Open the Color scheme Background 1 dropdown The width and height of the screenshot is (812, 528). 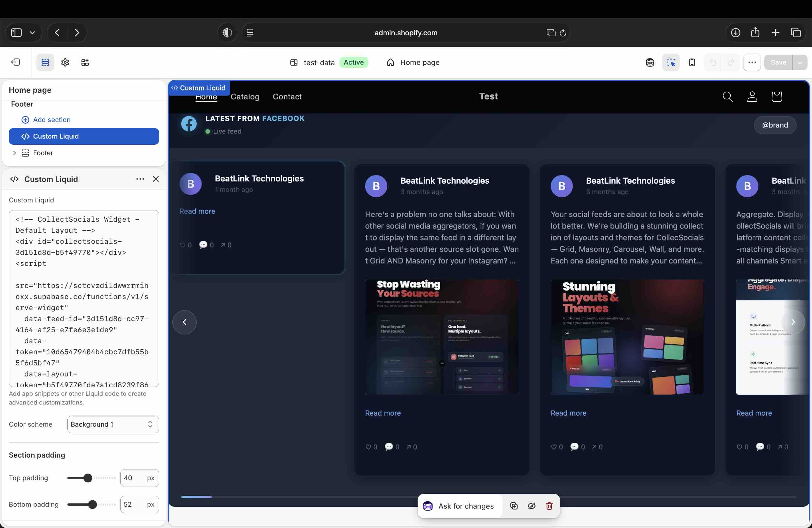click(113, 424)
